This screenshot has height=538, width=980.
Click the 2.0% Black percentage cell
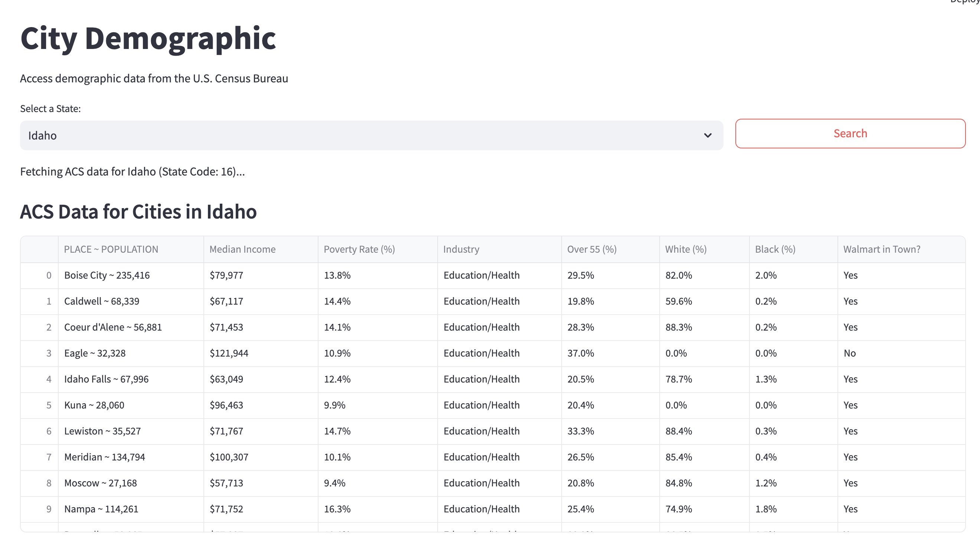(x=793, y=275)
